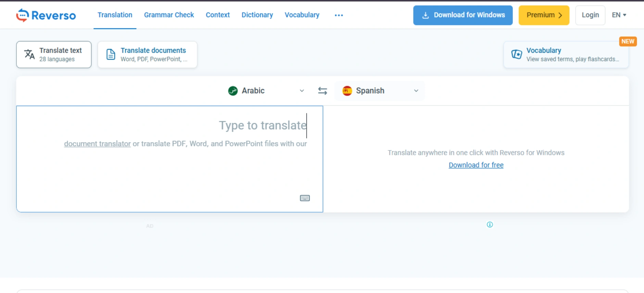Open the Vocabulary saved terms card
Screen dimensions: 644x293
click(x=566, y=54)
